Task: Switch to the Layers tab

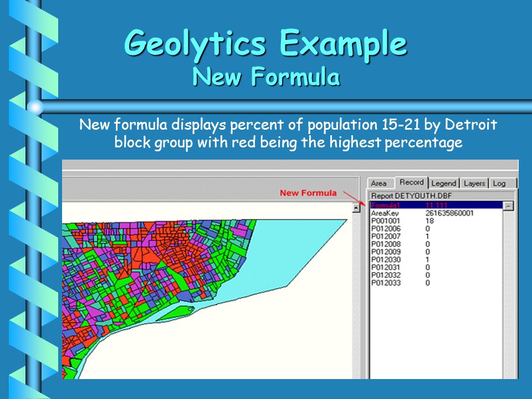Action: click(x=474, y=183)
